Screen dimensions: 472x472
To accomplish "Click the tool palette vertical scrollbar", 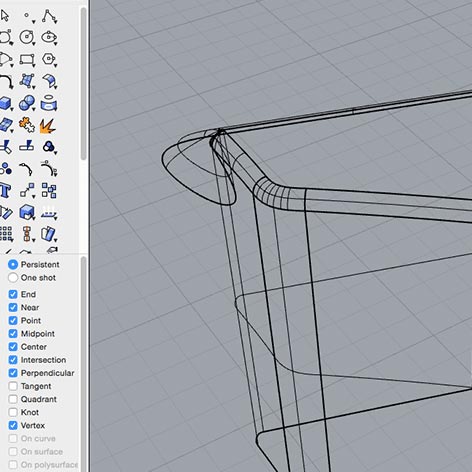I will tap(83, 83).
